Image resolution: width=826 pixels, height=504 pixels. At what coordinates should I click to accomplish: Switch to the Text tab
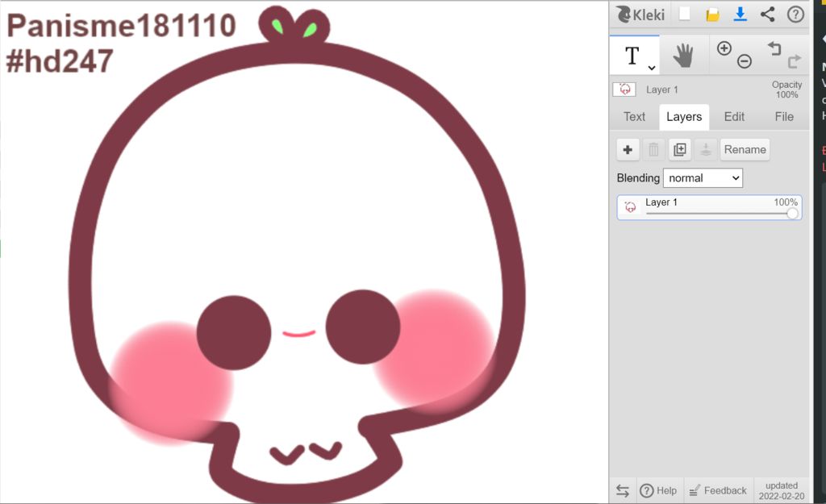pyautogui.click(x=634, y=116)
